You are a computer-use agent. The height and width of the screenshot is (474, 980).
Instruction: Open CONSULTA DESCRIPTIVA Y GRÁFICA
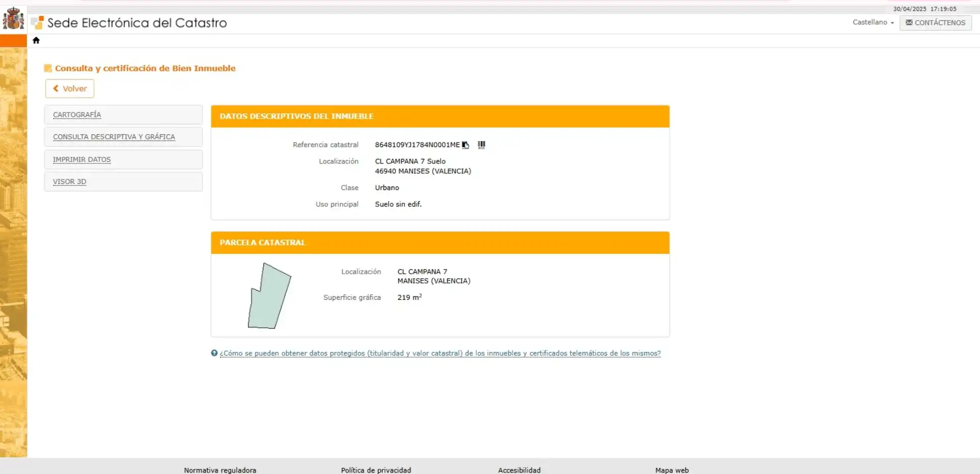point(123,137)
